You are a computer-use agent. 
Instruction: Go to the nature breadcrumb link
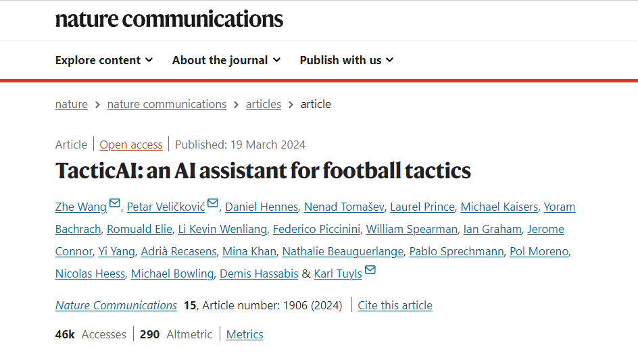coord(72,104)
